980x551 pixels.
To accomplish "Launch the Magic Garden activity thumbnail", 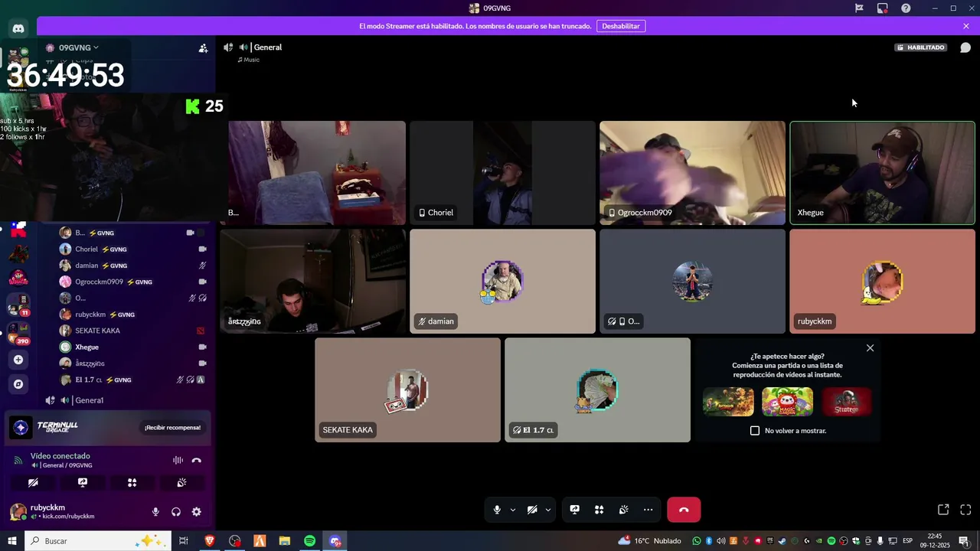I will click(787, 402).
